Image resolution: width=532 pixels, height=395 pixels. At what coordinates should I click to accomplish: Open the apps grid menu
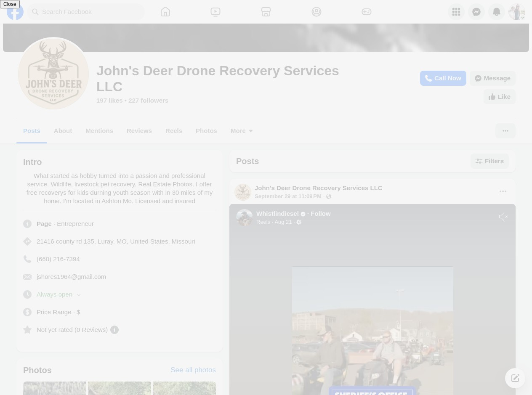pyautogui.click(x=456, y=11)
